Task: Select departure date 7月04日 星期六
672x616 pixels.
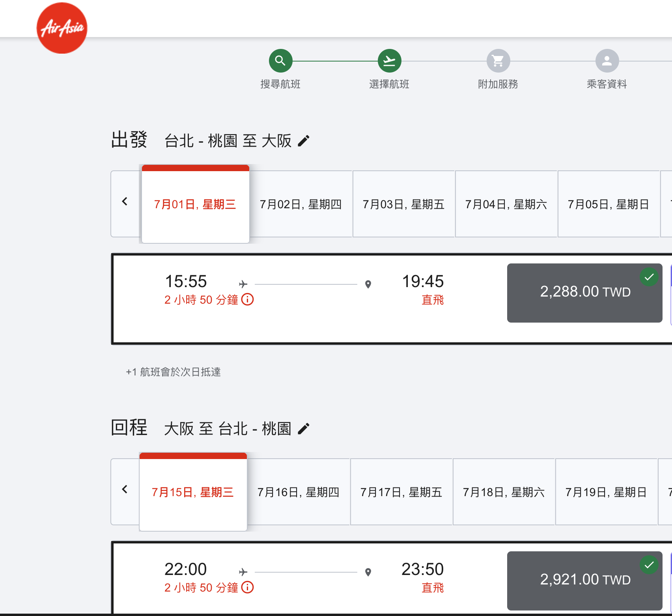Action: point(506,204)
